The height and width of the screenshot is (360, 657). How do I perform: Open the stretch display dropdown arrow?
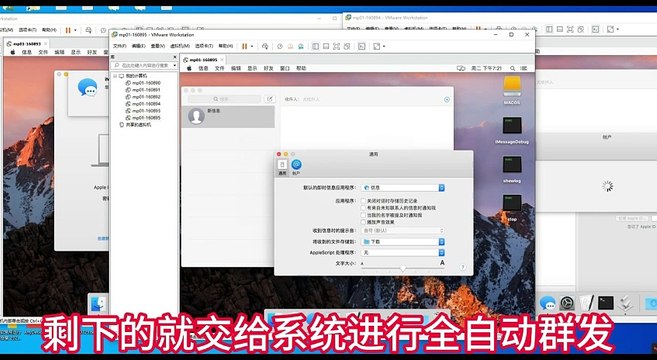[384, 47]
